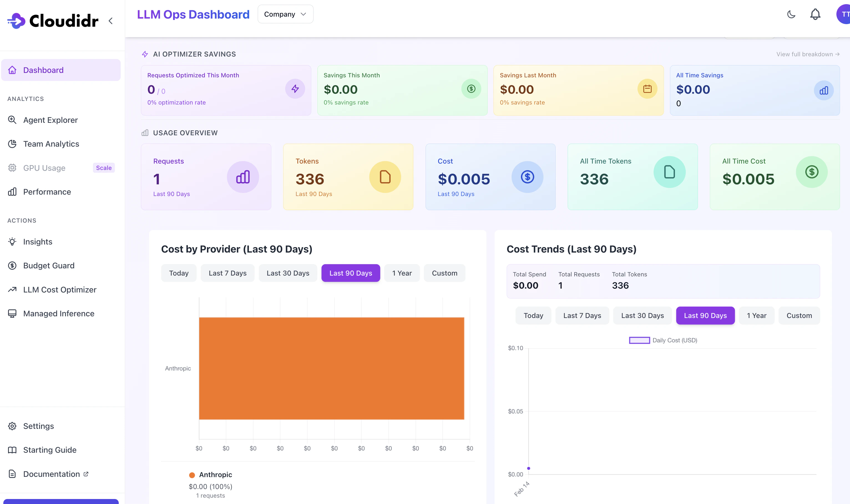Click the Team Analytics pie chart icon
This screenshot has width=850, height=504.
coord(12,144)
